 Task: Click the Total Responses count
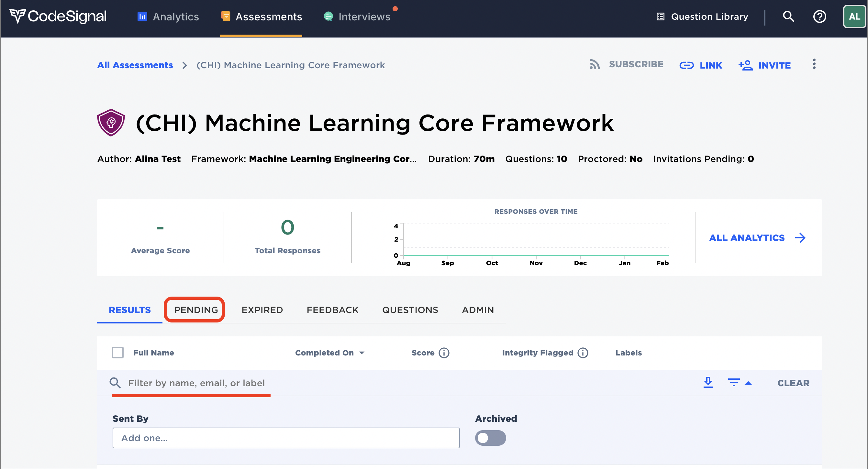coord(287,227)
